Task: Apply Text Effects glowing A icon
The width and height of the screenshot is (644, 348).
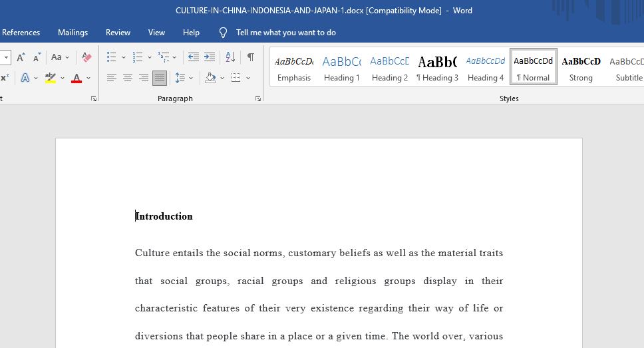Action: 25,78
